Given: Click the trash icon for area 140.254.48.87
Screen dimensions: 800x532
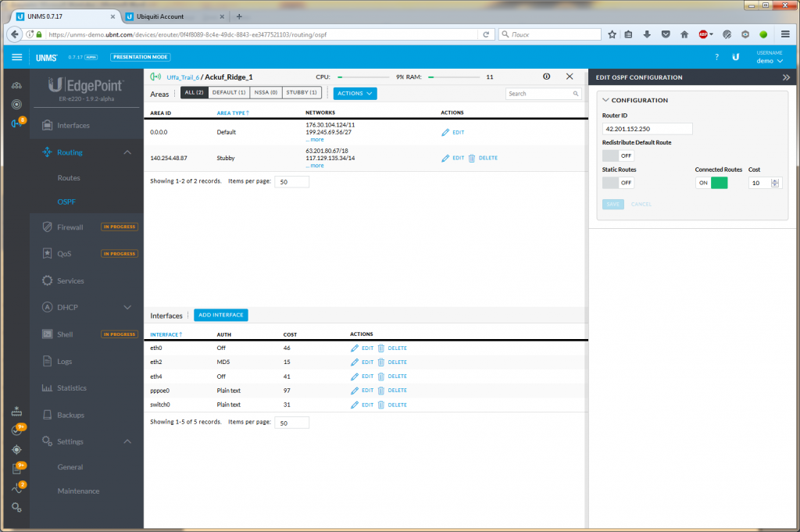Looking at the screenshot, I should tap(471, 158).
